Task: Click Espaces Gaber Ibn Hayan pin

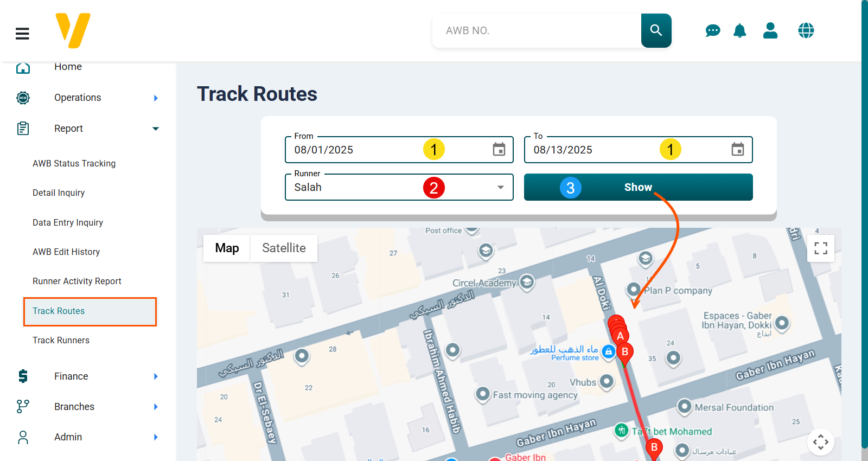Action: pyautogui.click(x=782, y=323)
